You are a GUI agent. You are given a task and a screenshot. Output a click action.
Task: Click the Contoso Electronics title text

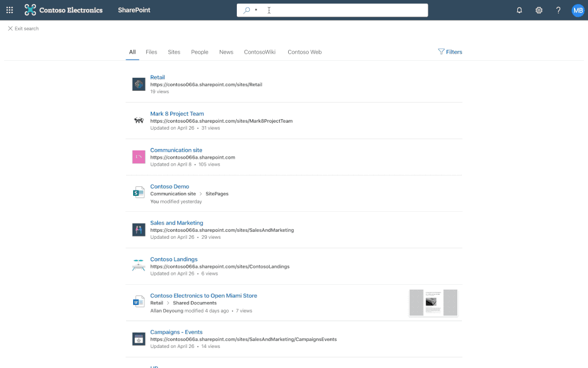point(71,10)
